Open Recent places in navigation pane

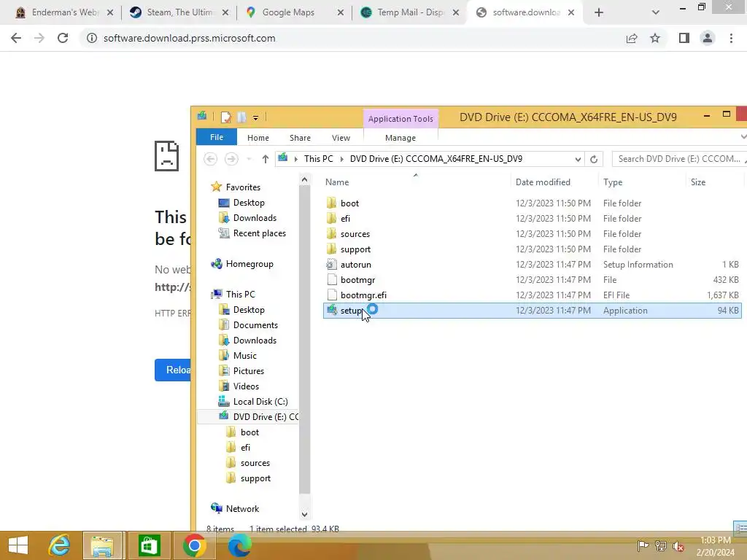coord(259,233)
